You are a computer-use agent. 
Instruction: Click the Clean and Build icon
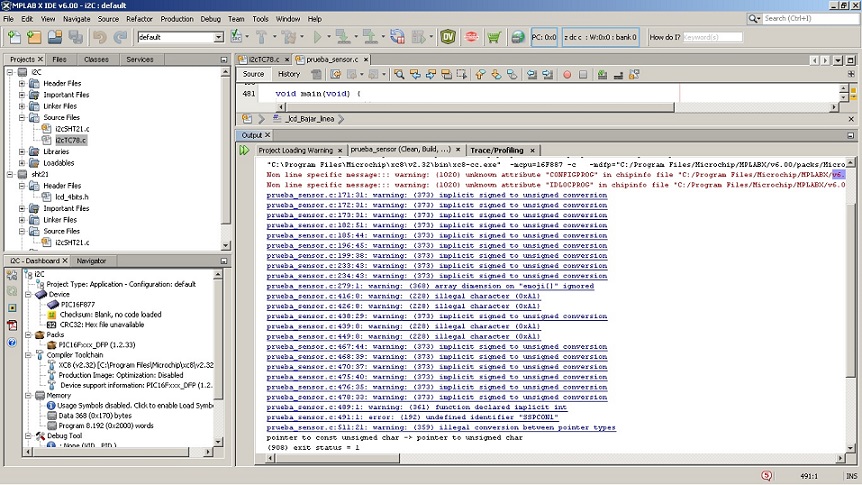pyautogui.click(x=288, y=37)
